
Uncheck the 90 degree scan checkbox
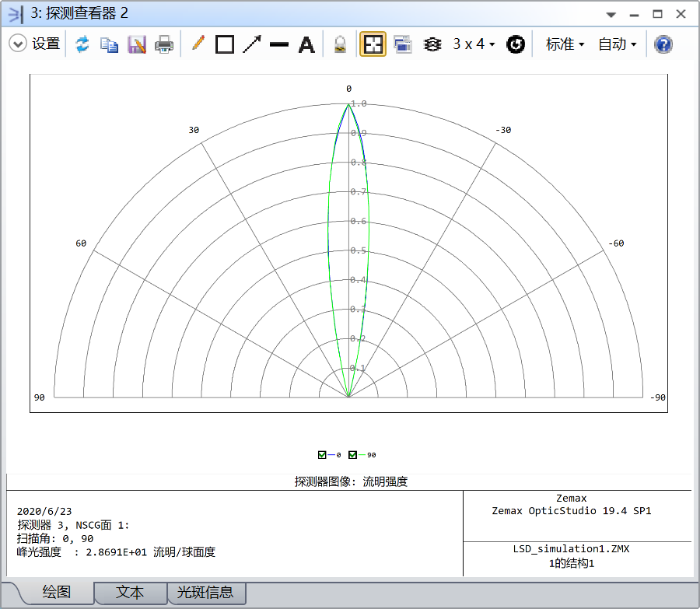pos(352,455)
